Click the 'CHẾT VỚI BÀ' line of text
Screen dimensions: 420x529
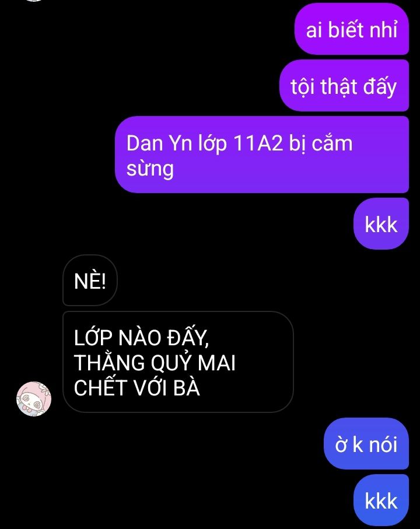(x=137, y=387)
